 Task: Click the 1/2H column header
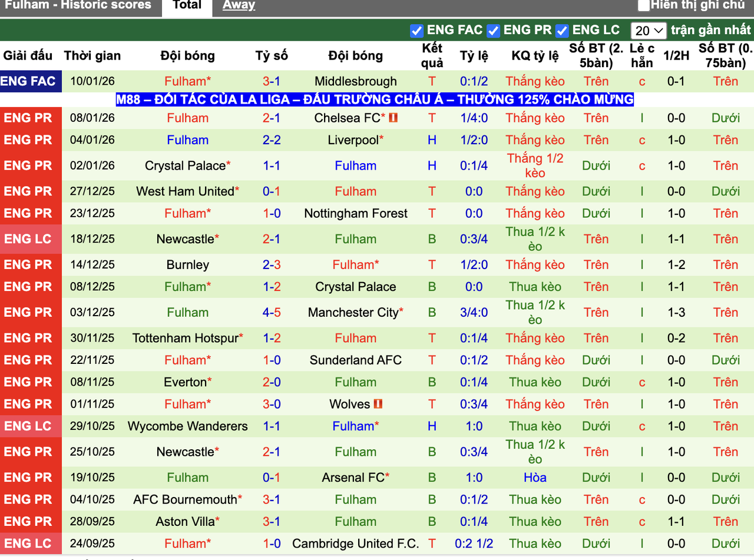click(676, 56)
